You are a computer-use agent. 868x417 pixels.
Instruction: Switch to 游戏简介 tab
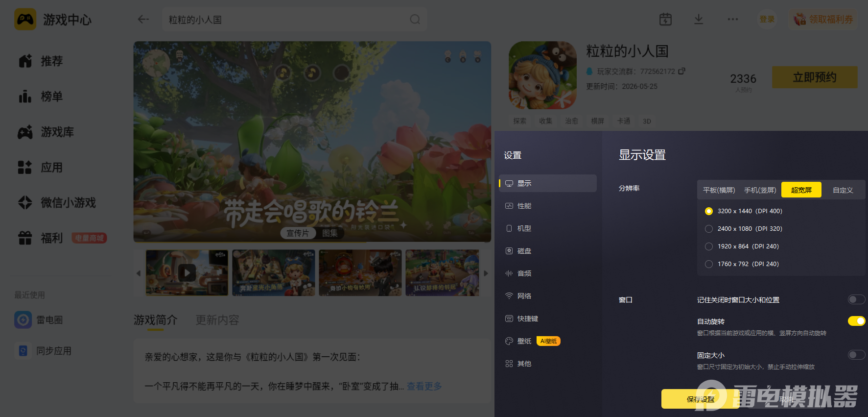click(156, 320)
